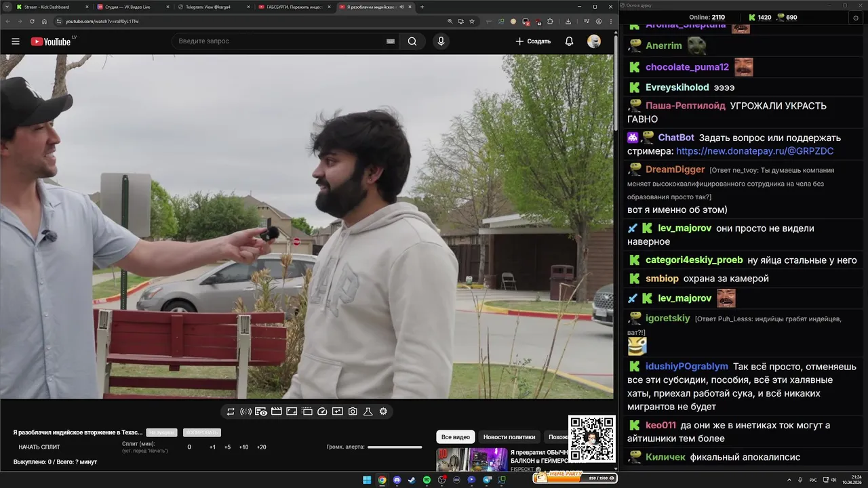The width and height of the screenshot is (868, 488).
Task: Click the browser home button
Action: pos(44,21)
